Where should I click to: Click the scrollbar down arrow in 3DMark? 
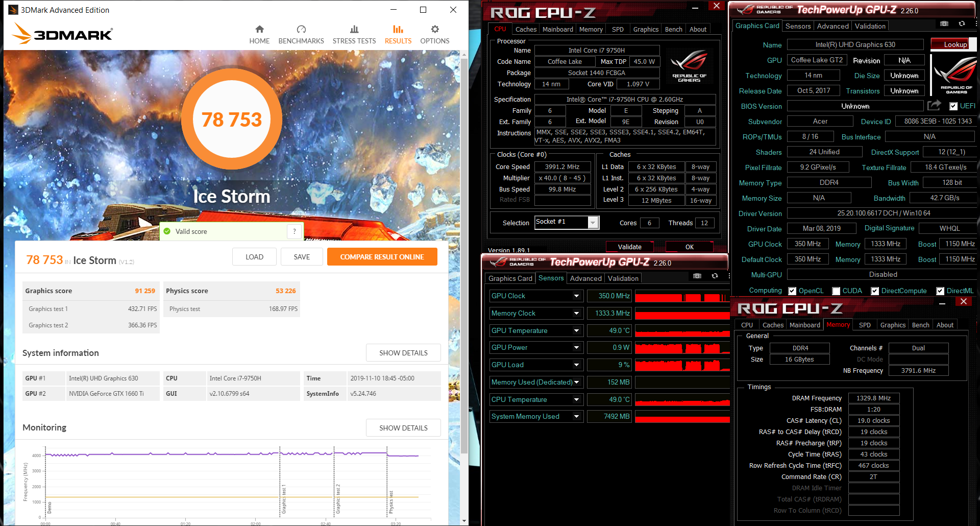click(x=464, y=520)
